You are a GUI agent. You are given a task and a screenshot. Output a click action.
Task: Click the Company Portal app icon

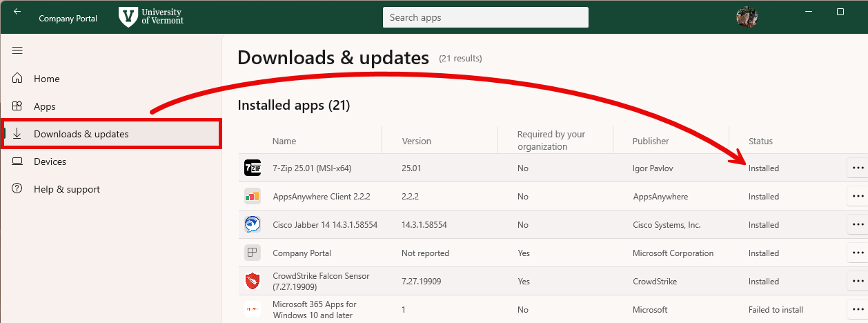pyautogui.click(x=253, y=253)
